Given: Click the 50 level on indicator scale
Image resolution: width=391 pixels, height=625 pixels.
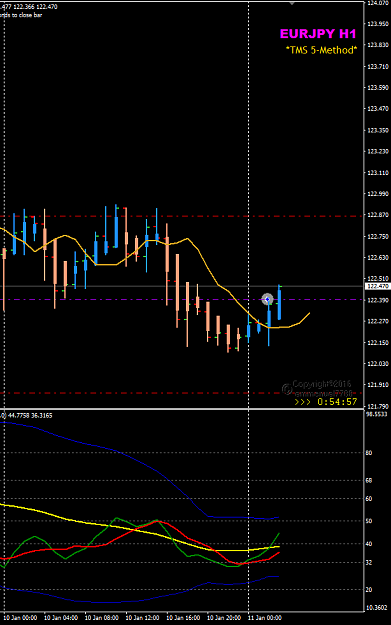Looking at the screenshot, I should [369, 521].
